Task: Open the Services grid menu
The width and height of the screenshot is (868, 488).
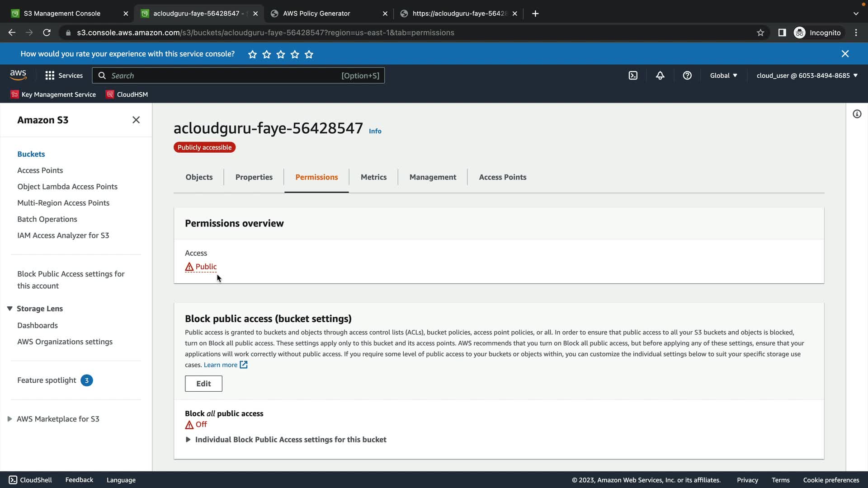Action: point(64,75)
